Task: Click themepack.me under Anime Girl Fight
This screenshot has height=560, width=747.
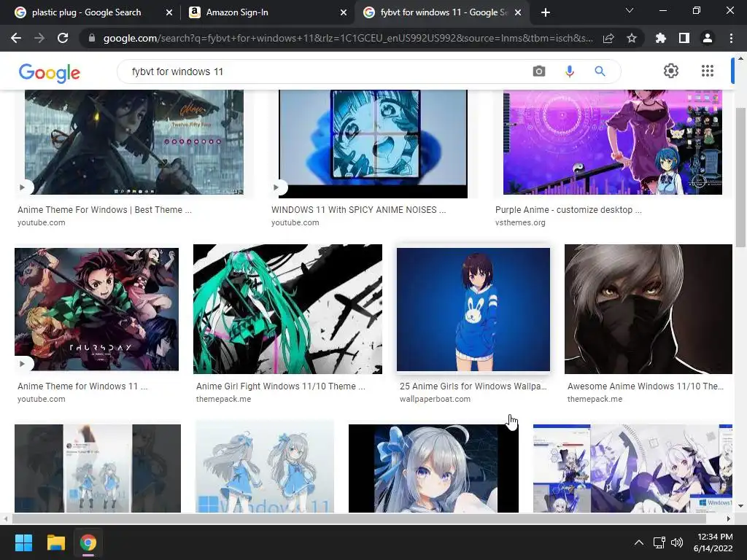Action: (223, 399)
